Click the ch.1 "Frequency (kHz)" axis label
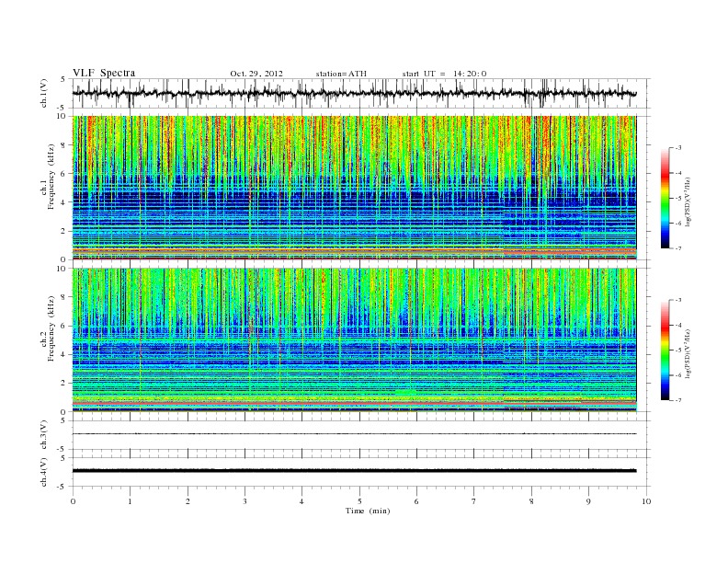 coord(51,177)
